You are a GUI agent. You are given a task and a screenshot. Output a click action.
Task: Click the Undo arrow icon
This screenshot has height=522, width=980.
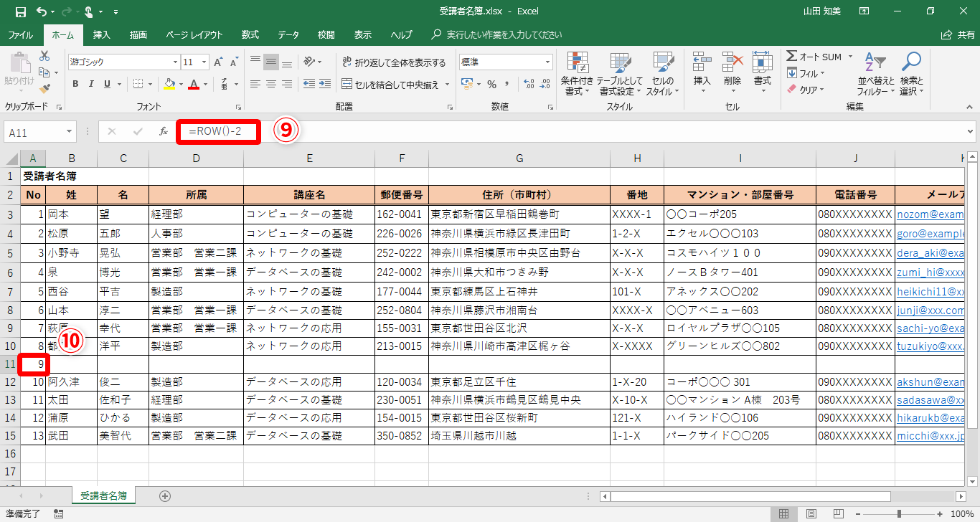(42, 12)
